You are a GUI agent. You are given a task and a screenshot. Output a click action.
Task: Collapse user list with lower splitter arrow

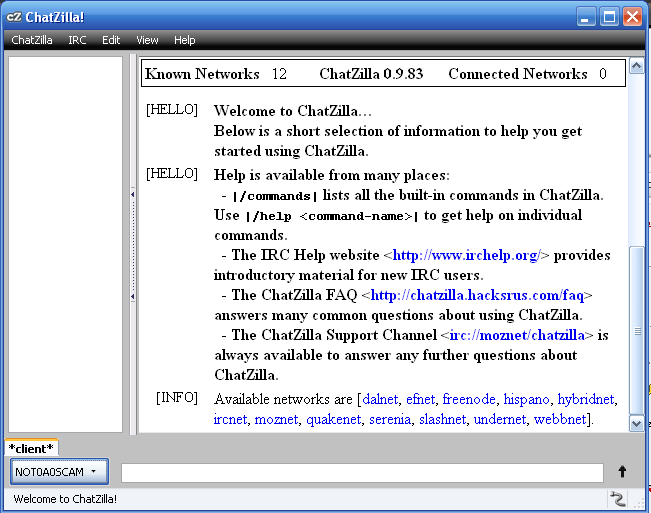(x=132, y=296)
